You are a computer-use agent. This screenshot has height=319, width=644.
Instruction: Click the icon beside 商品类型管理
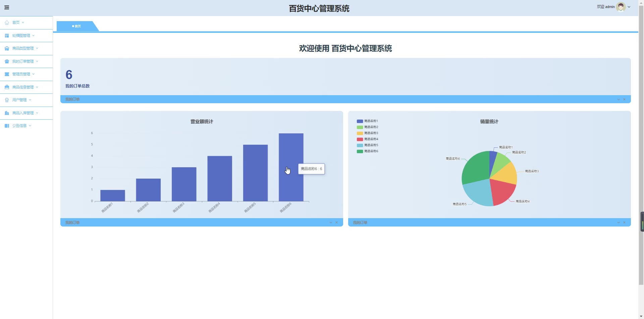[x=7, y=48]
